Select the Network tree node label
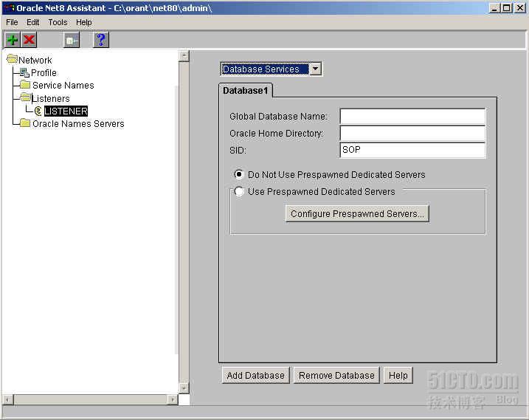The image size is (529, 420). tap(35, 60)
